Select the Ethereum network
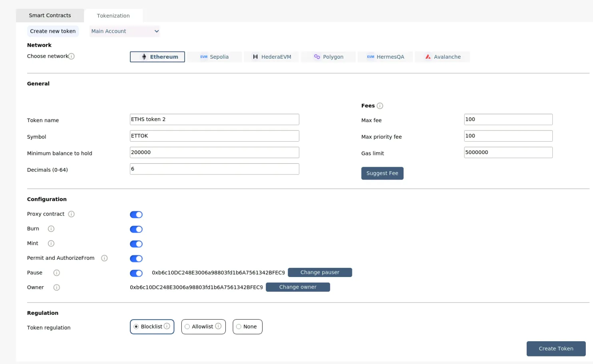Image resolution: width=593 pixels, height=364 pixels. [157, 57]
